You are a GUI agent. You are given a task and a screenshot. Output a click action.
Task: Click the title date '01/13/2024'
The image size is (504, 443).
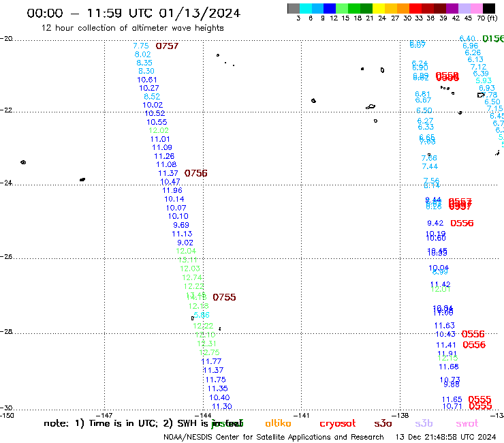200,13
